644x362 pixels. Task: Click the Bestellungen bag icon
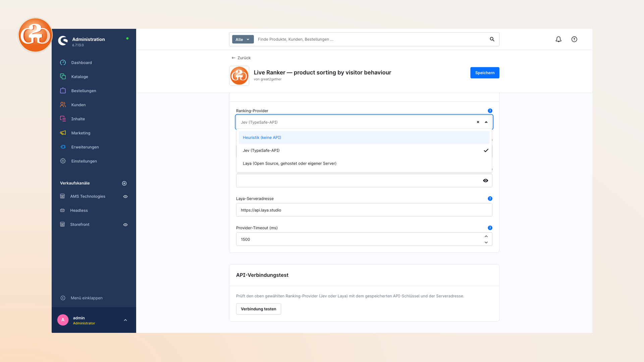(63, 91)
